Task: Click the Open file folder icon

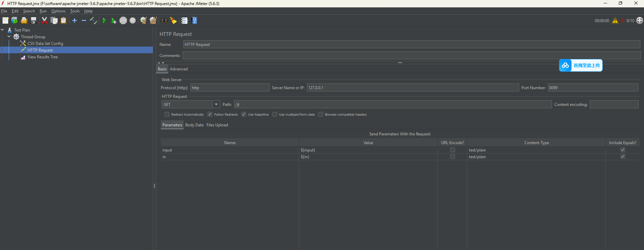Action: pyautogui.click(x=24, y=20)
